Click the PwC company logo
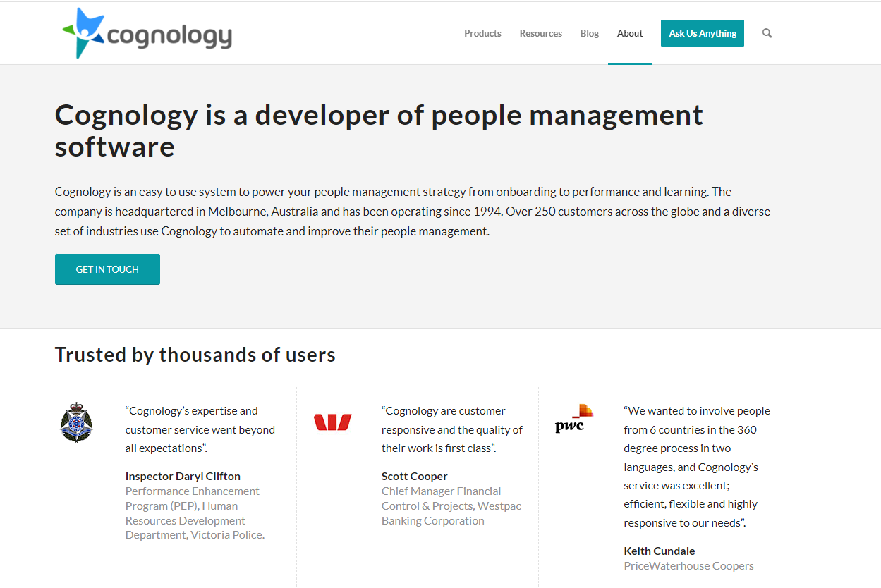The height and width of the screenshot is (588, 881). 573,418
